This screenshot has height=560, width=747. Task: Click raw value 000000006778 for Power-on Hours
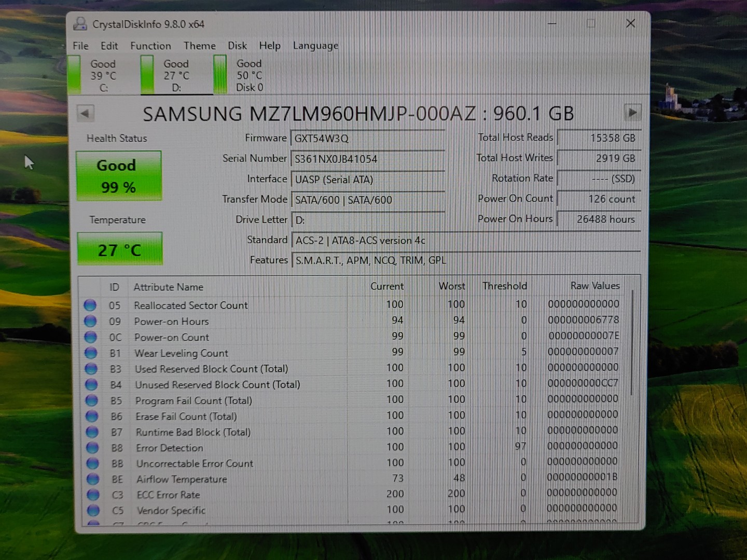(x=584, y=320)
